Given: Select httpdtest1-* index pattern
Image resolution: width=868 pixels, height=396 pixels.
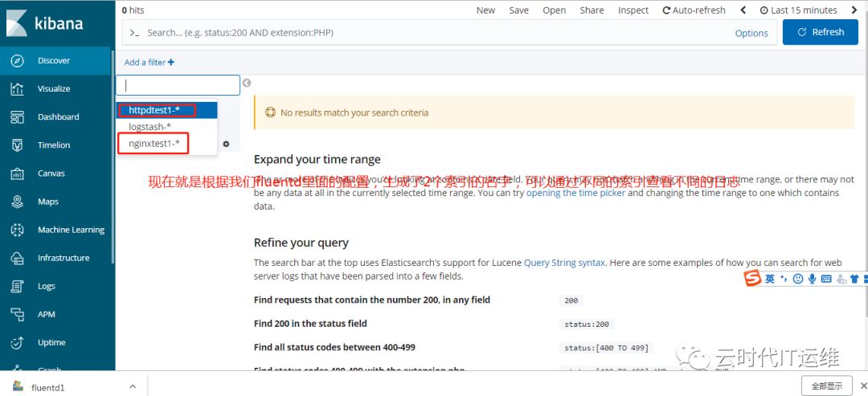Looking at the screenshot, I should pyautogui.click(x=155, y=110).
